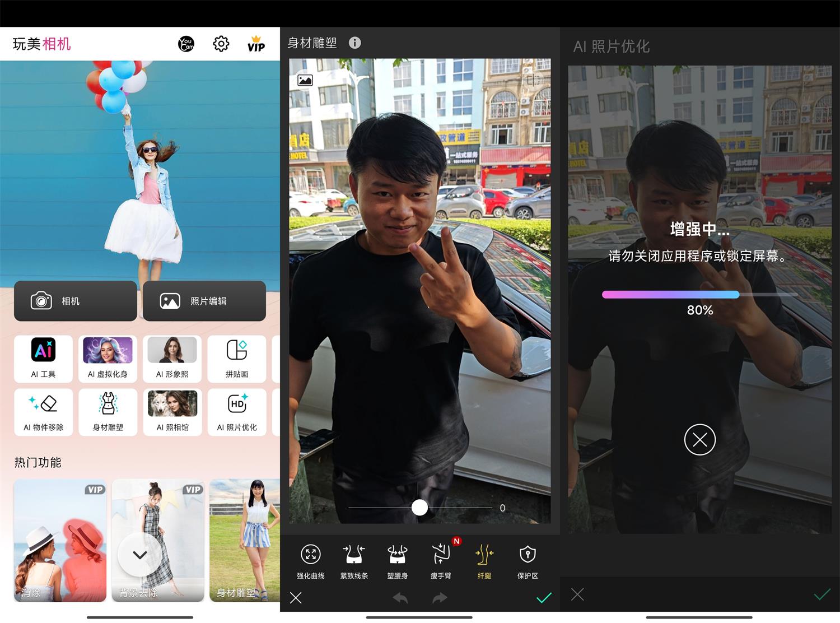Show info for 身材雕塑
840x623 pixels.
[354, 43]
